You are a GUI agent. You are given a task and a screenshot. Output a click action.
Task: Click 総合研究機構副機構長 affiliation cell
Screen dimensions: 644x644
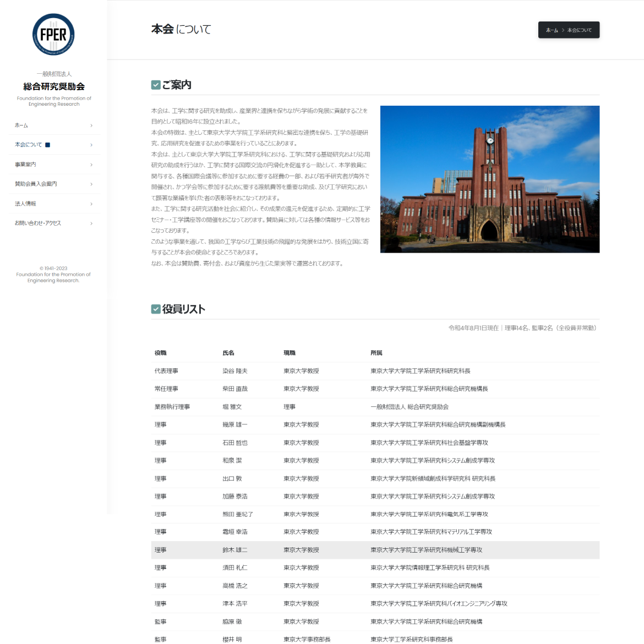[x=438, y=425]
